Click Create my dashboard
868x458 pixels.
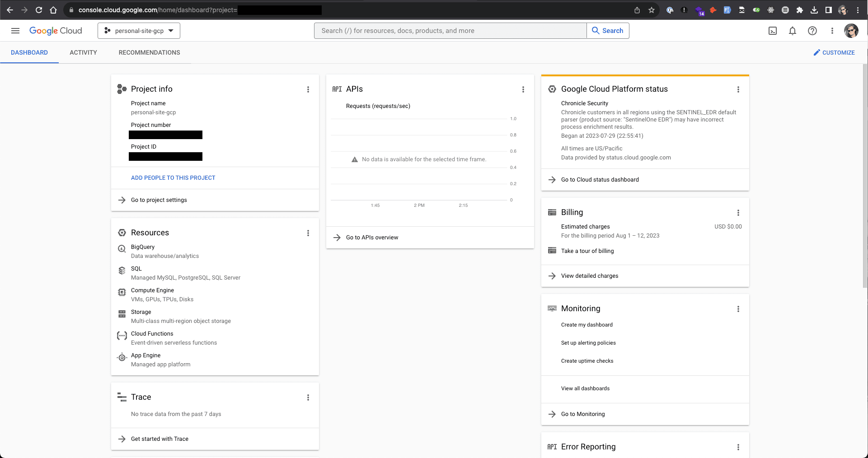587,325
